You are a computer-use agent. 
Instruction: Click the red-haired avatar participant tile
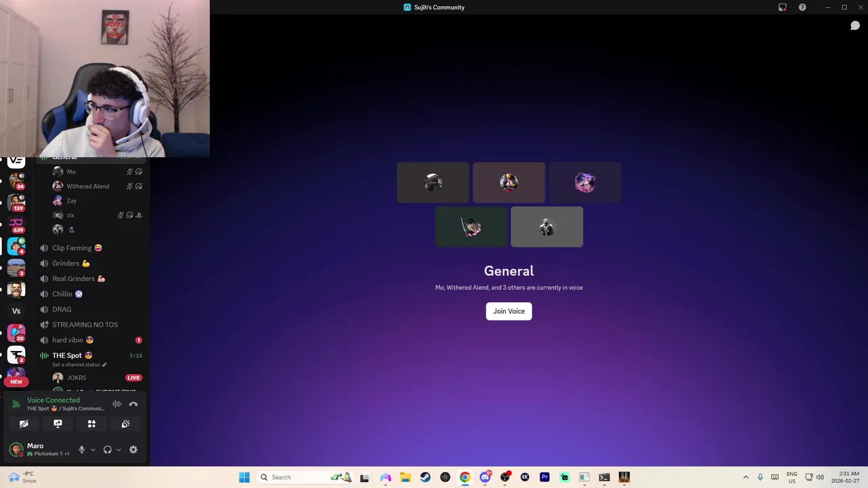coord(509,182)
